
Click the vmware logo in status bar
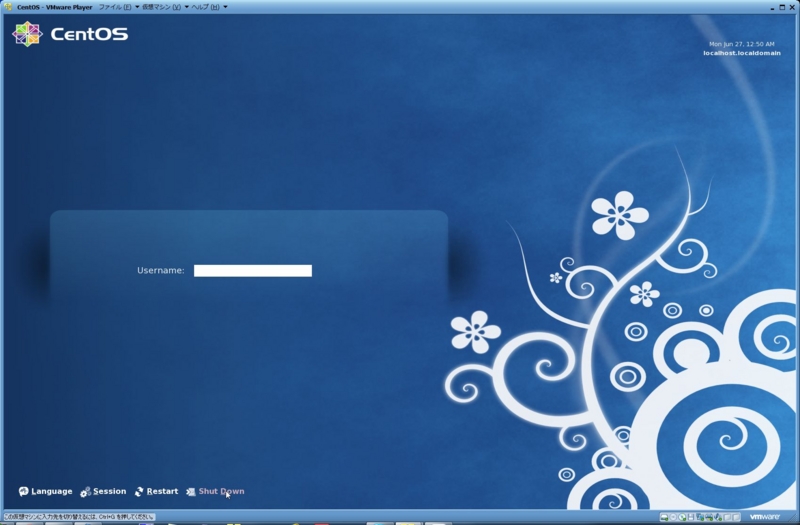click(x=764, y=517)
